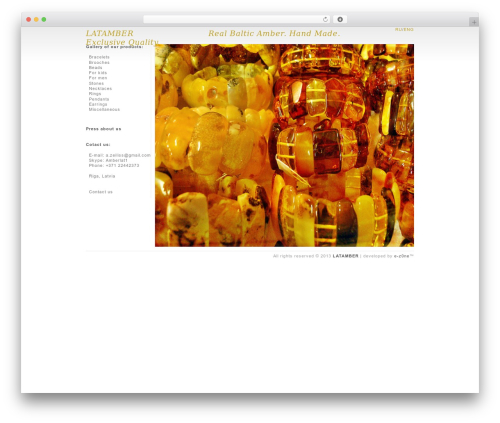Click the 'All rights reserved © 2013' text
The width and height of the screenshot is (500, 423).
pos(302,256)
